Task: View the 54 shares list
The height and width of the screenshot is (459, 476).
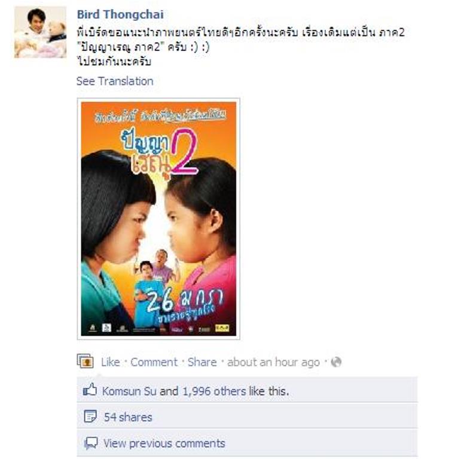Action: (x=128, y=417)
